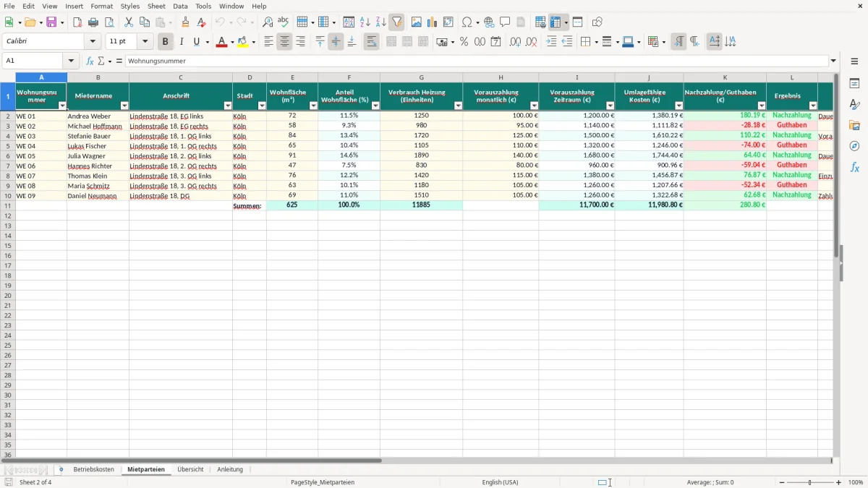The image size is (868, 488).
Task: Select column header G
Action: [421, 77]
